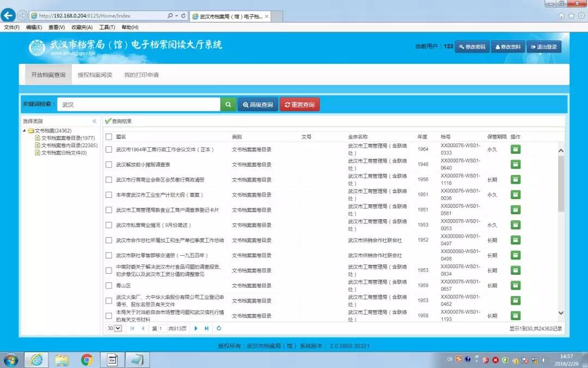The image size is (588, 368).
Task: Click the green search magnifier button
Action: click(x=228, y=105)
